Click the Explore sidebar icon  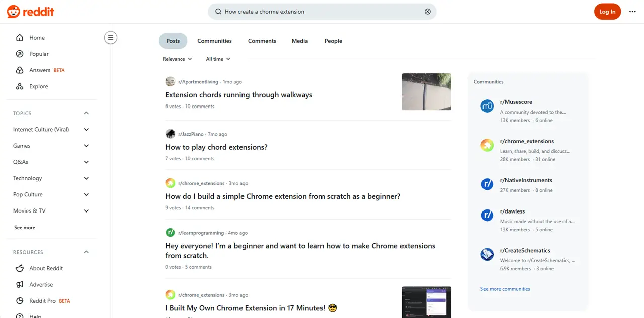click(20, 86)
